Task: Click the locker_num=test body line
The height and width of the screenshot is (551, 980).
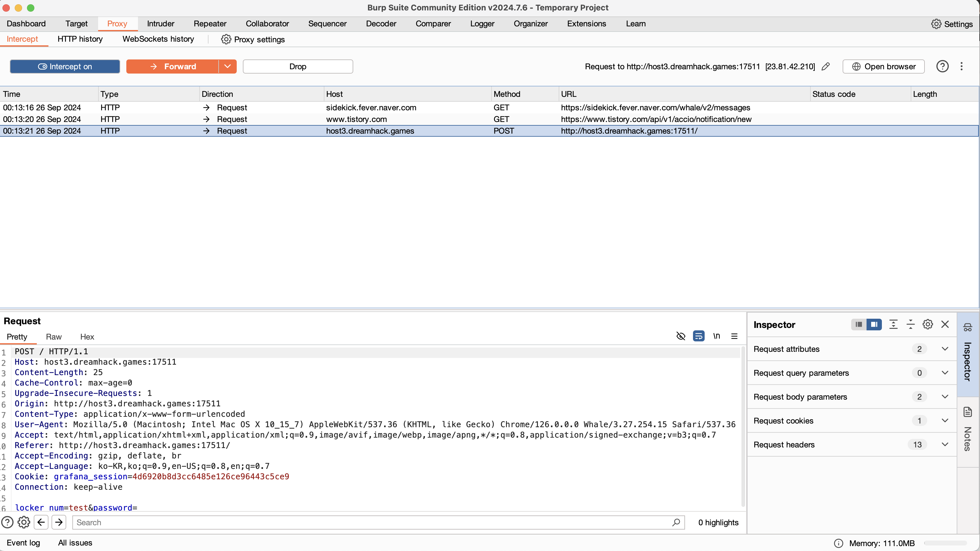Action: [76, 508]
